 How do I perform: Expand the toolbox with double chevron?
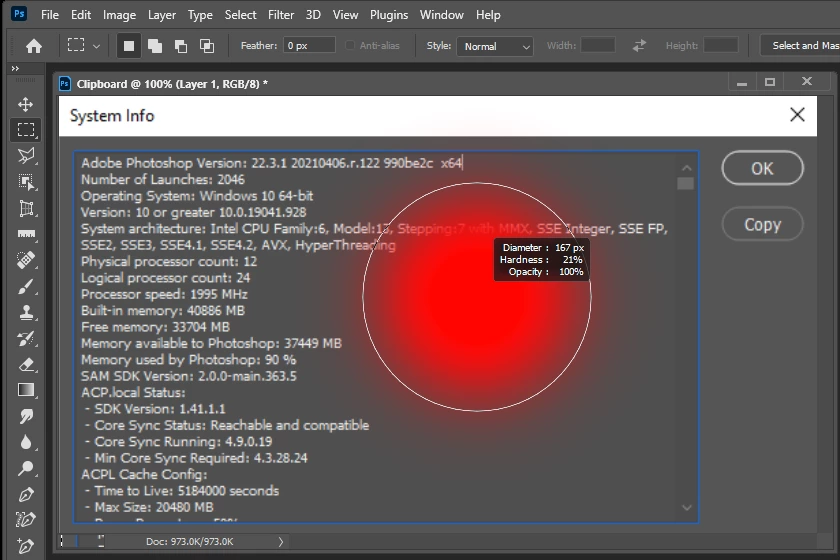pyautogui.click(x=15, y=69)
